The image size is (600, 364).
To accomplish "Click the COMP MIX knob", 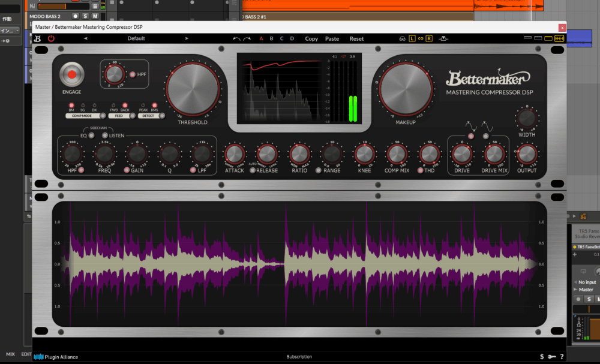I will 397,154.
